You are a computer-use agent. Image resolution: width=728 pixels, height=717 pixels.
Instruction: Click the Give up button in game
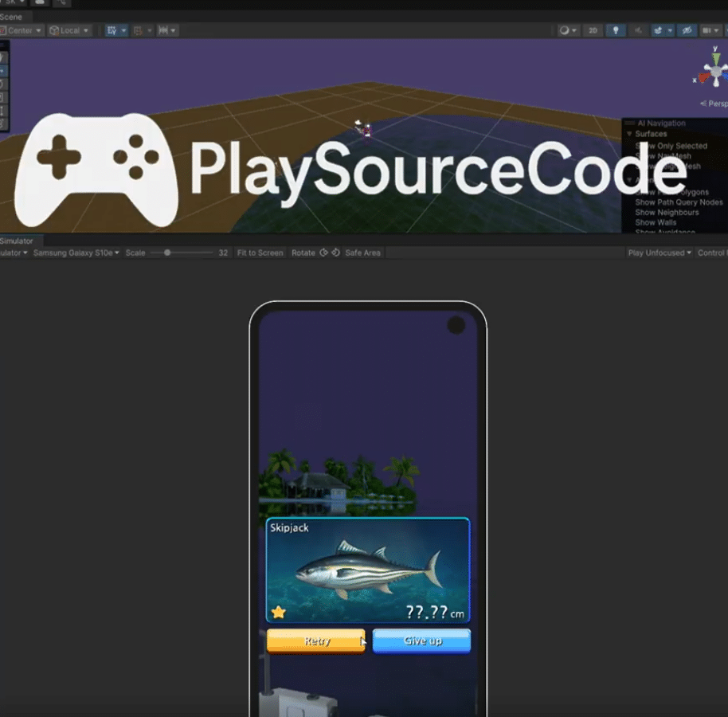(422, 641)
